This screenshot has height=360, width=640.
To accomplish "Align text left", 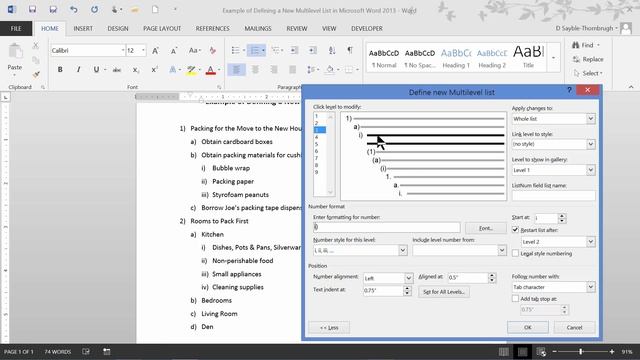I will pos(236,70).
